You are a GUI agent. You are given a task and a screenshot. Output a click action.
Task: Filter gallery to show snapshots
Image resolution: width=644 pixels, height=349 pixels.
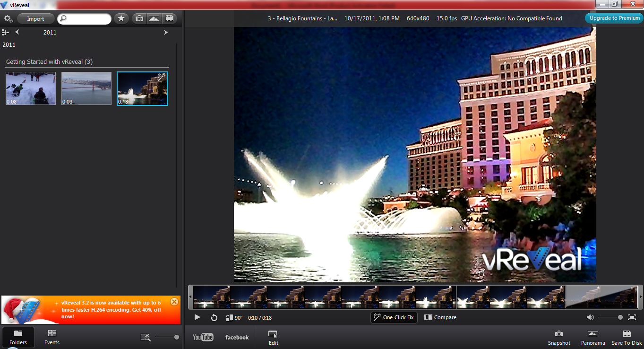[x=139, y=18]
